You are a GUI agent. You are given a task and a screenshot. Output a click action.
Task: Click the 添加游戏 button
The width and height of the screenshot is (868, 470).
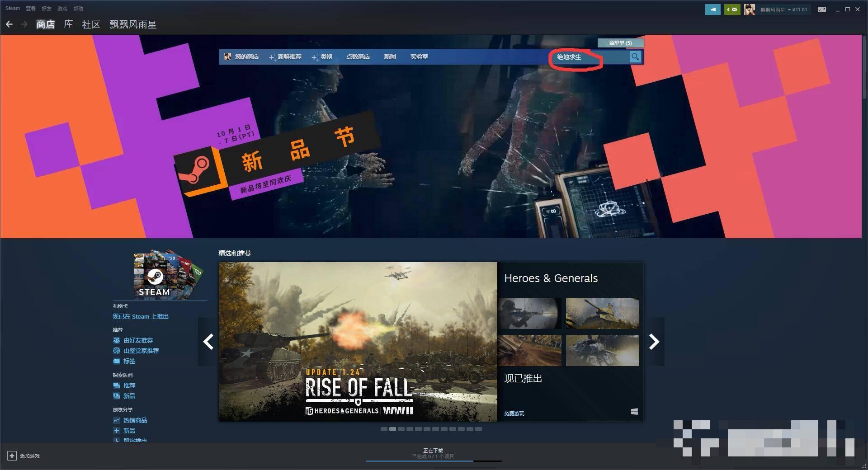(x=24, y=456)
